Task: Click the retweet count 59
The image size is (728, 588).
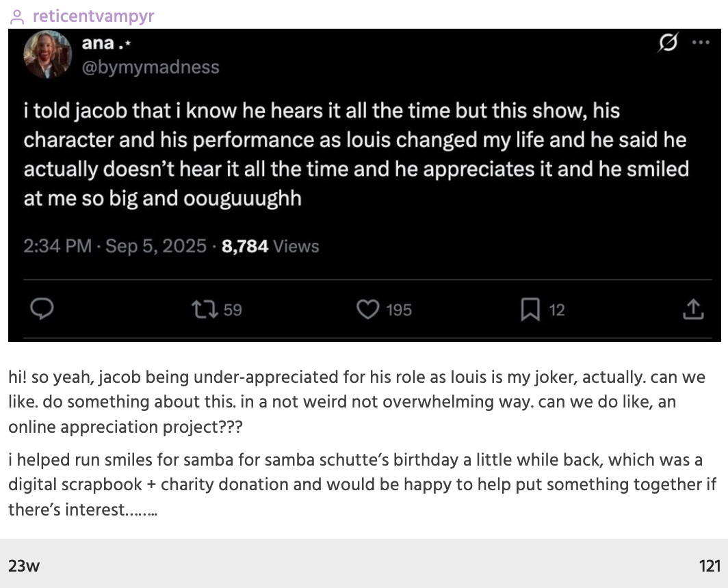Action: point(233,310)
